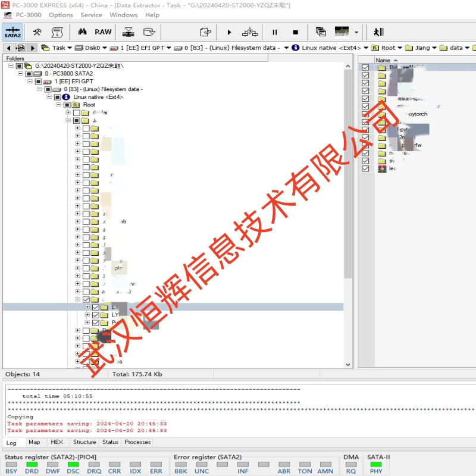Toggle the 1 [EE] EFI GPT checkbox
Screen dimensions: 476x476
pos(38,82)
